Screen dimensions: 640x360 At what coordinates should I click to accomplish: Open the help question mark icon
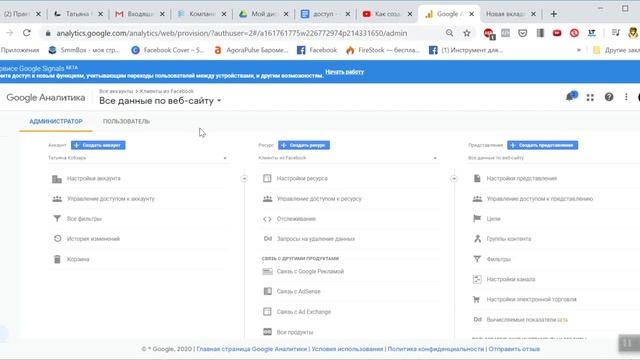(609, 97)
